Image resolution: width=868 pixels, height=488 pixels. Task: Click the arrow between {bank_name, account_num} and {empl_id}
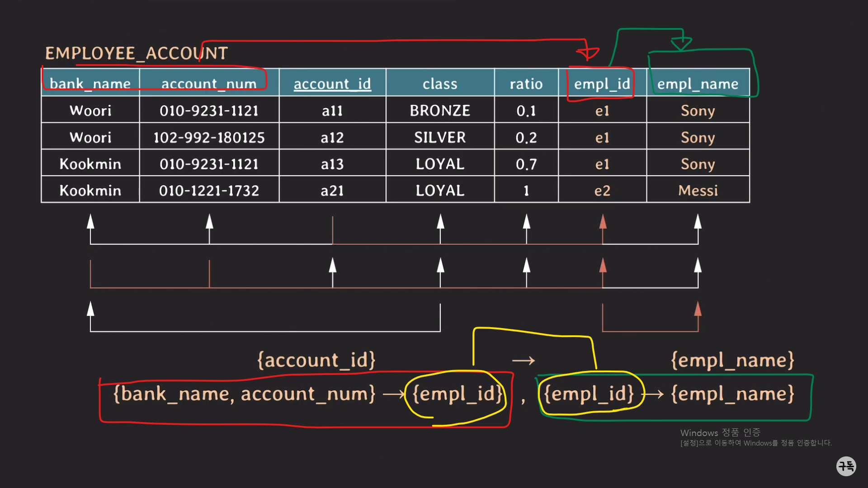click(393, 394)
